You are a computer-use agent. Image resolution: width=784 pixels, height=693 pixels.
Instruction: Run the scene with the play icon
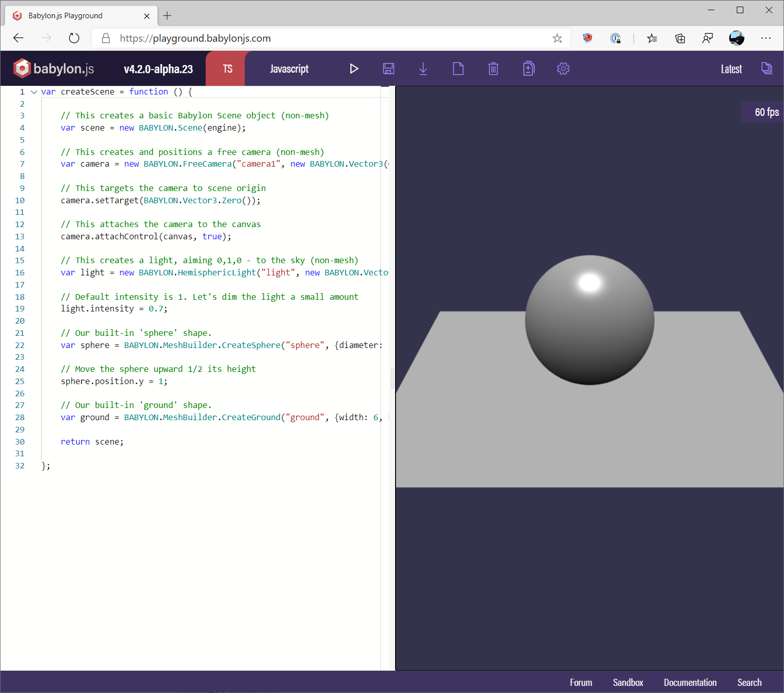[354, 69]
